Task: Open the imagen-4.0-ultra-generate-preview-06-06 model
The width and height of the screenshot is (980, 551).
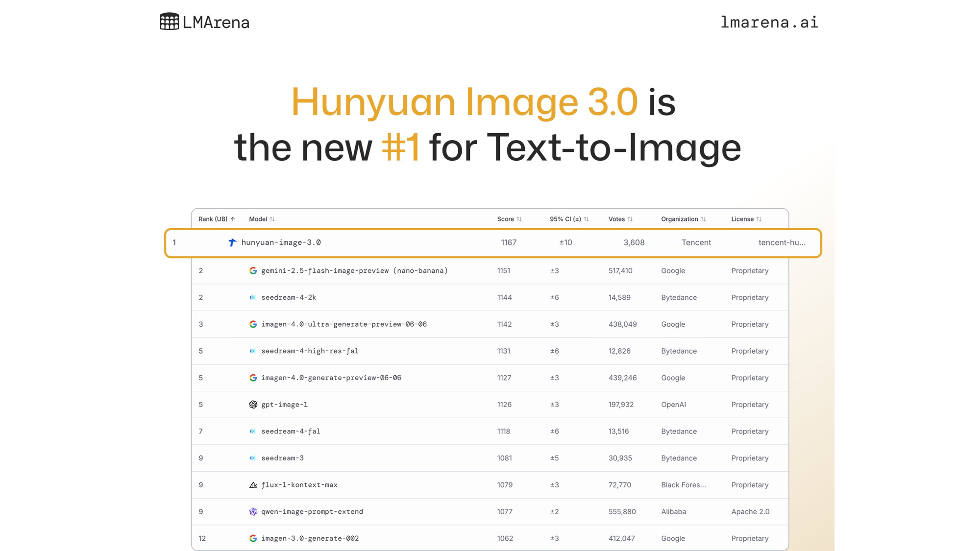Action: (x=343, y=324)
